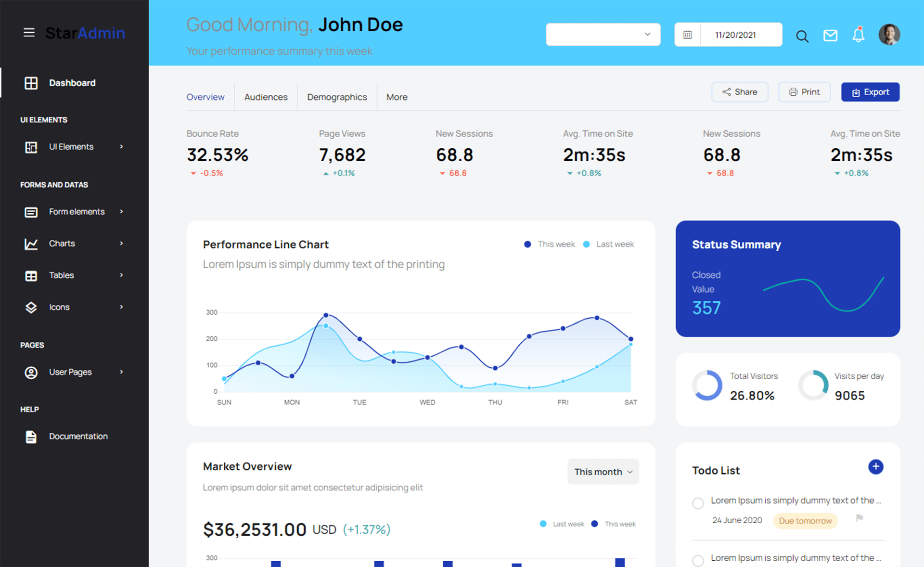Switch to the Demographics tab

coord(336,96)
